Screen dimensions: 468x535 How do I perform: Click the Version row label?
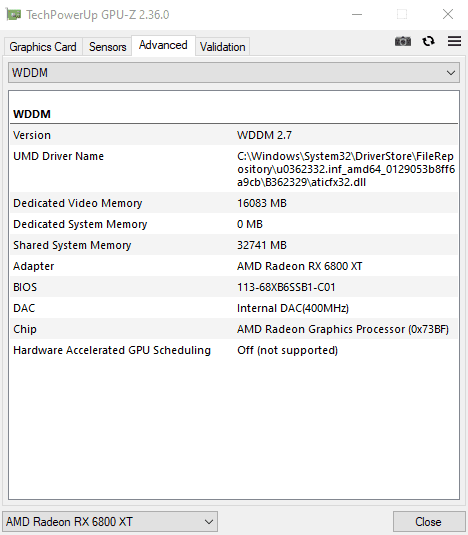32,135
